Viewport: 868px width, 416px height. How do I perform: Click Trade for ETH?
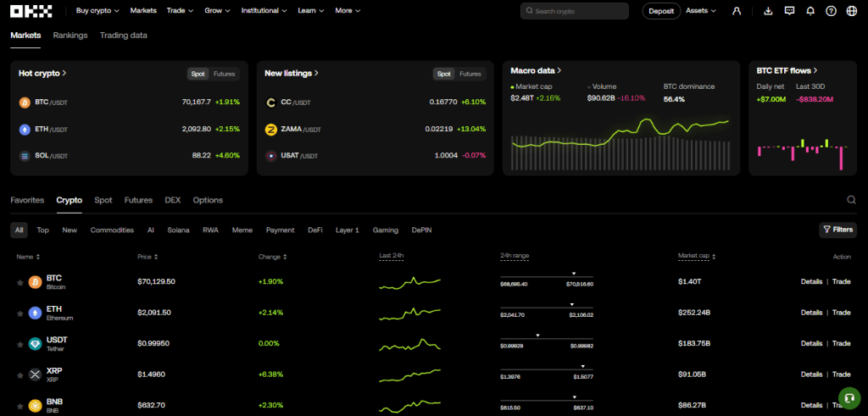[x=842, y=313]
